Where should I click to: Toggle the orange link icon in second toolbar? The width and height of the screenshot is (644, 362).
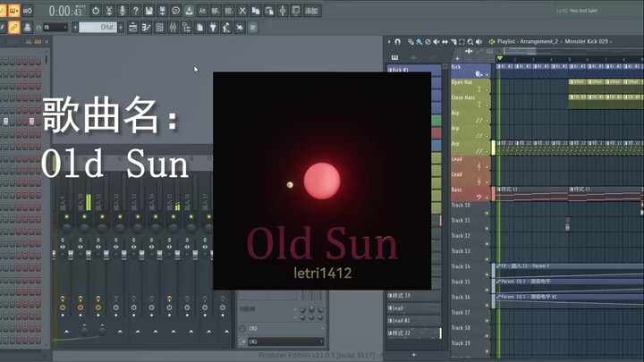(13, 28)
